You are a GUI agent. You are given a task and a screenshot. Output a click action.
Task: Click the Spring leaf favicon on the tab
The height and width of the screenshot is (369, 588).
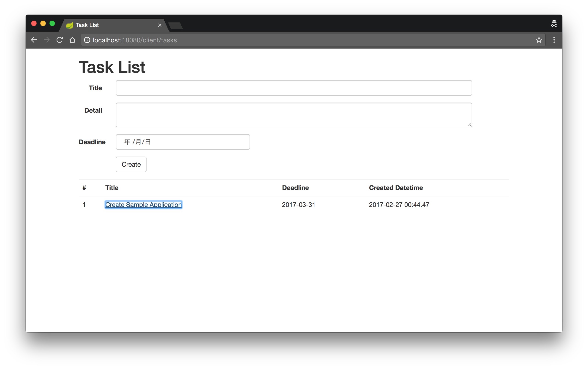[x=70, y=25]
